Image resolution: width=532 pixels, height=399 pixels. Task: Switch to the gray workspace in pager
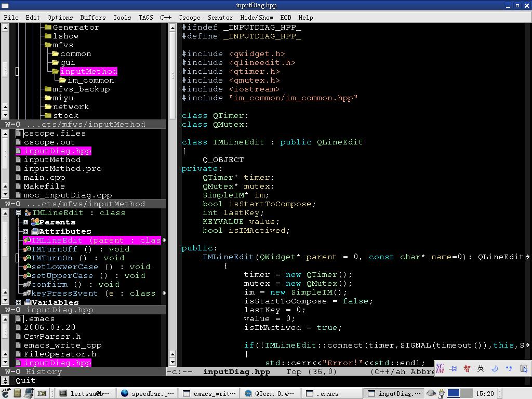tap(466, 393)
